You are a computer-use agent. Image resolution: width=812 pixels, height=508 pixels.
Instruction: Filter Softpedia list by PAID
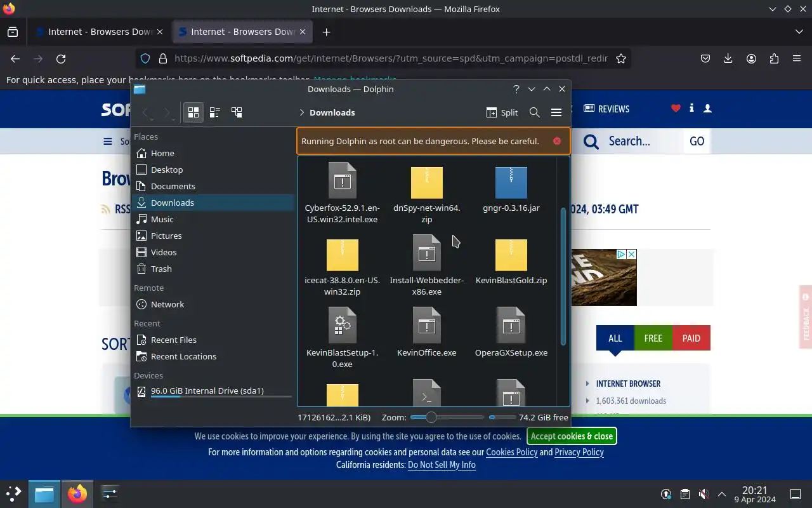(691, 338)
